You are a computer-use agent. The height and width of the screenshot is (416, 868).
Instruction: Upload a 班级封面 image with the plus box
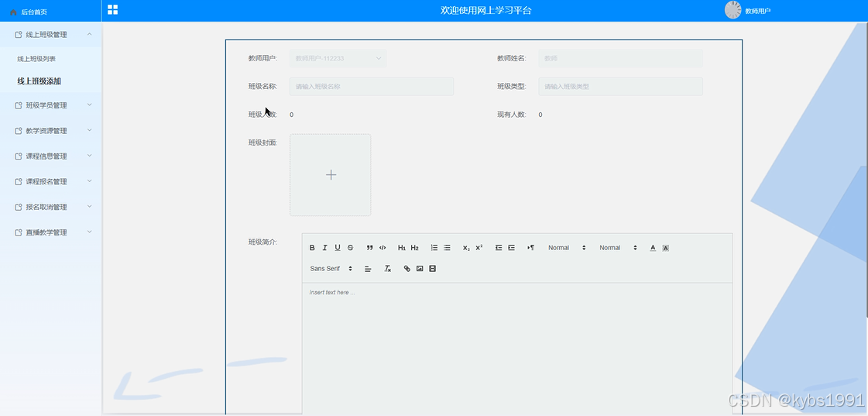click(331, 175)
